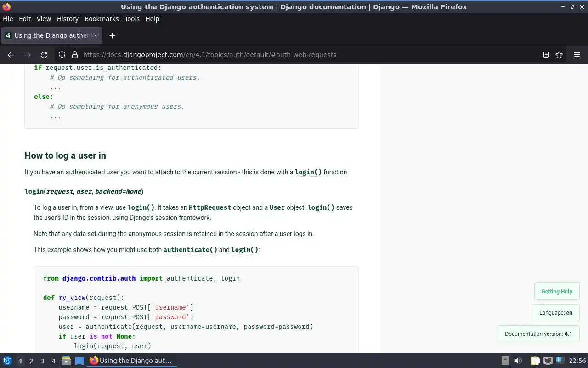
Task: Open the LXQt application launcher menu
Action: tap(7, 361)
